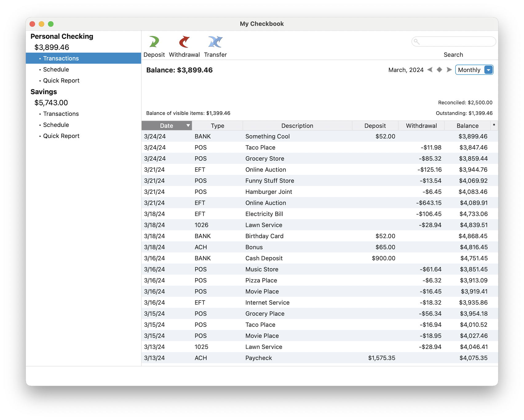Toggle sort order on Date column

pos(167,126)
